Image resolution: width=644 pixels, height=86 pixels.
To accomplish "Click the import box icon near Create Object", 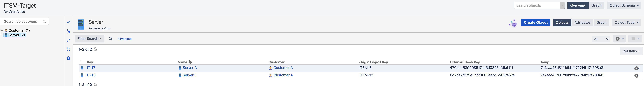I will tap(513, 23).
